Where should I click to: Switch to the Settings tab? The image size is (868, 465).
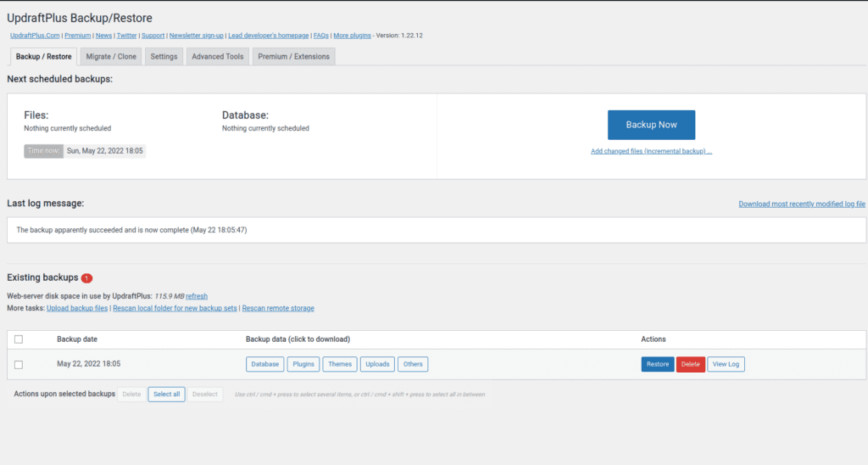(x=164, y=57)
